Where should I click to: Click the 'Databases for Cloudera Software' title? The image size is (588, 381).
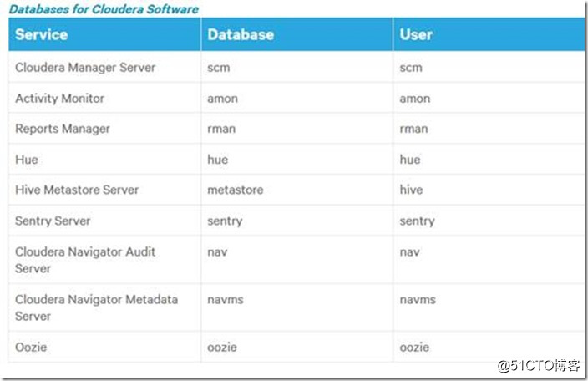[x=104, y=9]
